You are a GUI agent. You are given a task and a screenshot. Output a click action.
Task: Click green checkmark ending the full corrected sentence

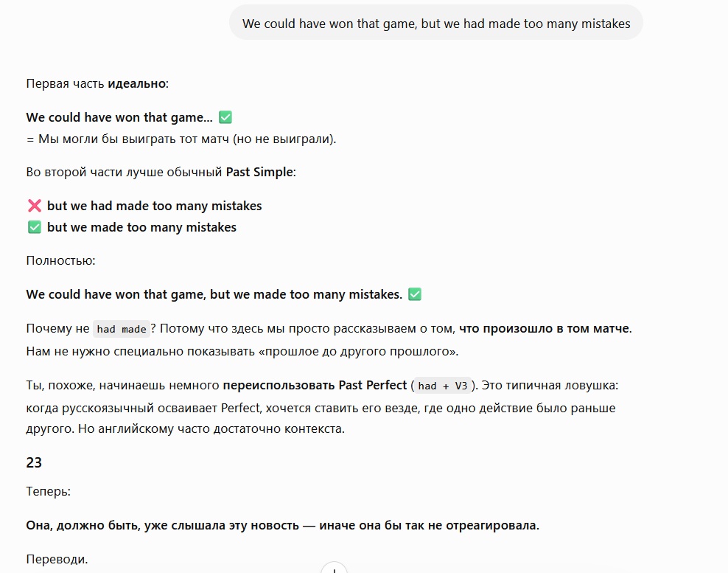click(415, 294)
